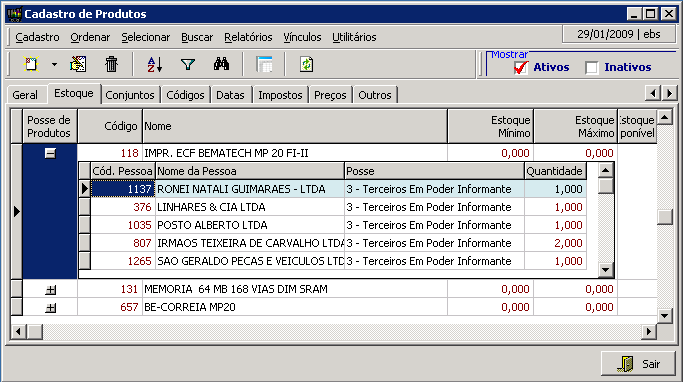Click the A-Z sort icon
This screenshot has height=382, width=683.
(x=154, y=64)
